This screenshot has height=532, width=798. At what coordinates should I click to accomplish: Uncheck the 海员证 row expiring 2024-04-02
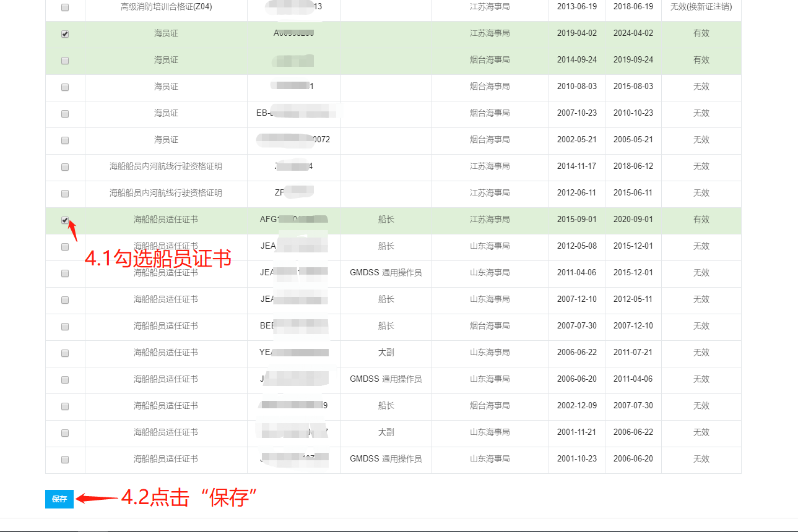coord(65,34)
